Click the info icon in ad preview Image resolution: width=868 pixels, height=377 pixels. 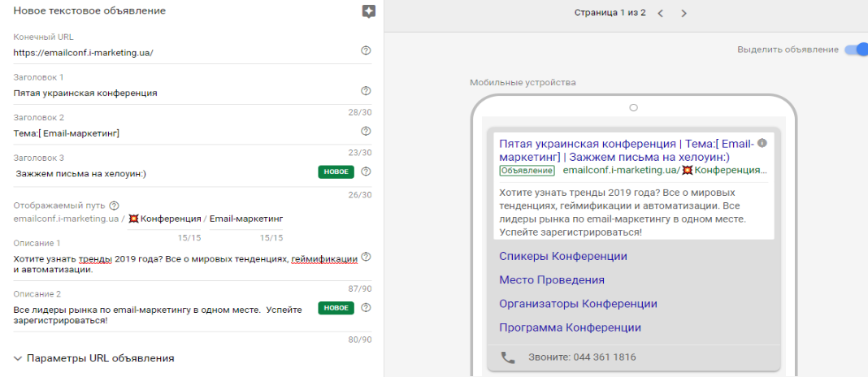[762, 143]
